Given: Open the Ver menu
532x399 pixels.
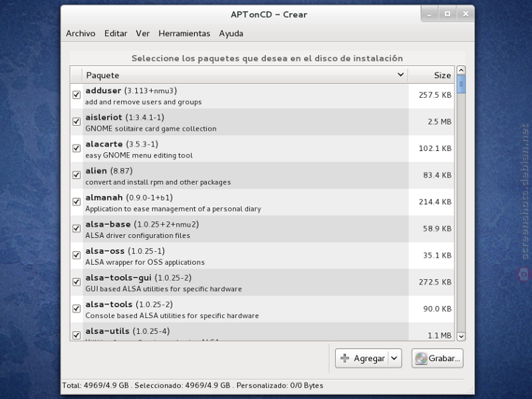Looking at the screenshot, I should point(142,33).
